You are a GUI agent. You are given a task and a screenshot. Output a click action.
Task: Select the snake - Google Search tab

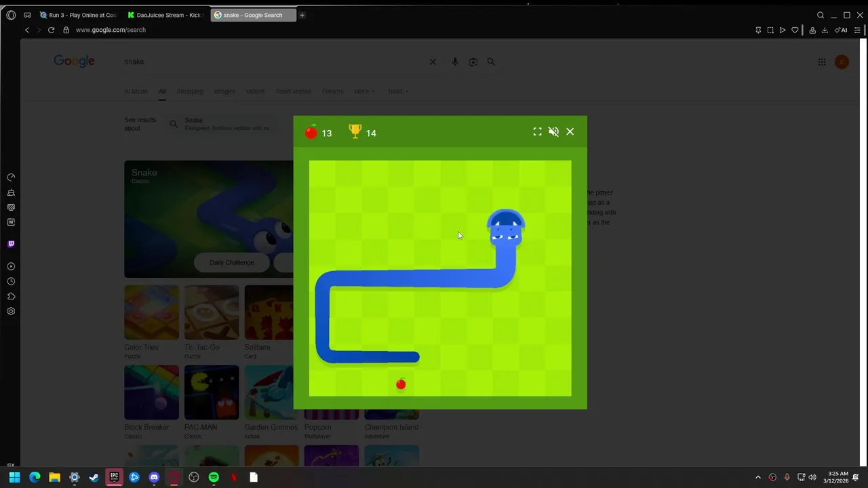(x=253, y=15)
